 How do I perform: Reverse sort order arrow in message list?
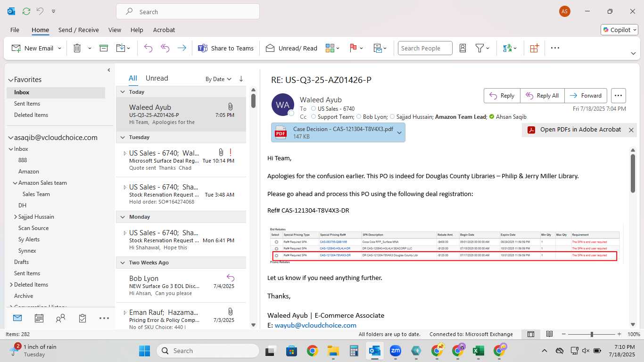pyautogui.click(x=241, y=79)
